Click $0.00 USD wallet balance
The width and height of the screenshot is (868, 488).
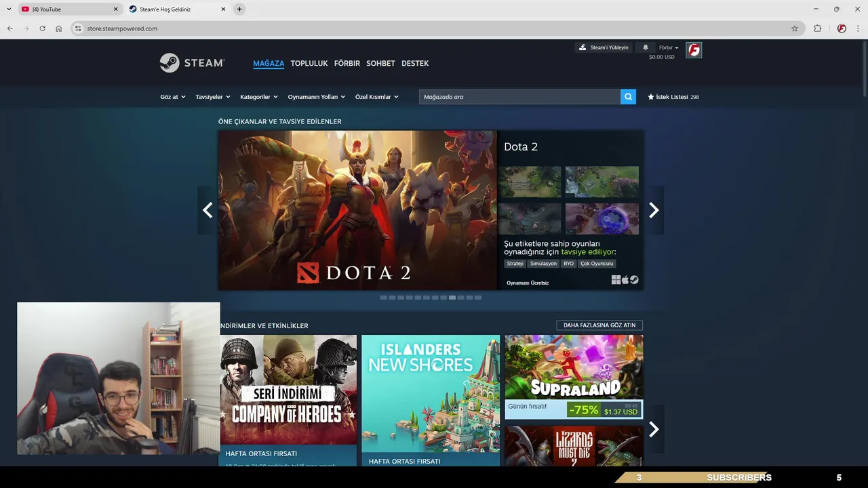662,57
